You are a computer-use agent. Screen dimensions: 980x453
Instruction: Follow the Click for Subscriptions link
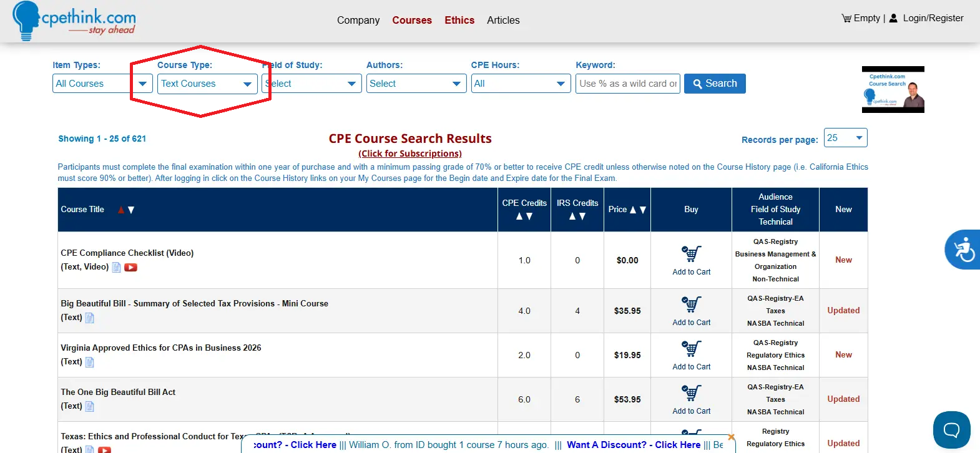coord(410,153)
